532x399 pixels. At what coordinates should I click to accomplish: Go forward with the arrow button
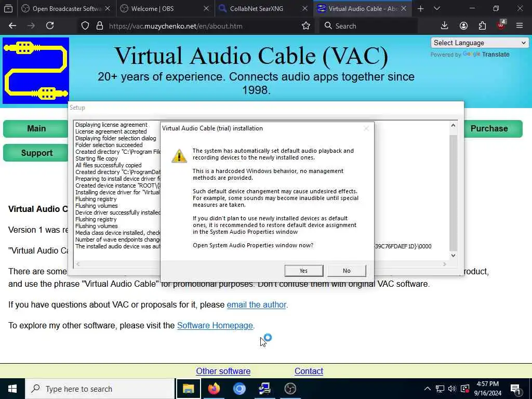(31, 26)
